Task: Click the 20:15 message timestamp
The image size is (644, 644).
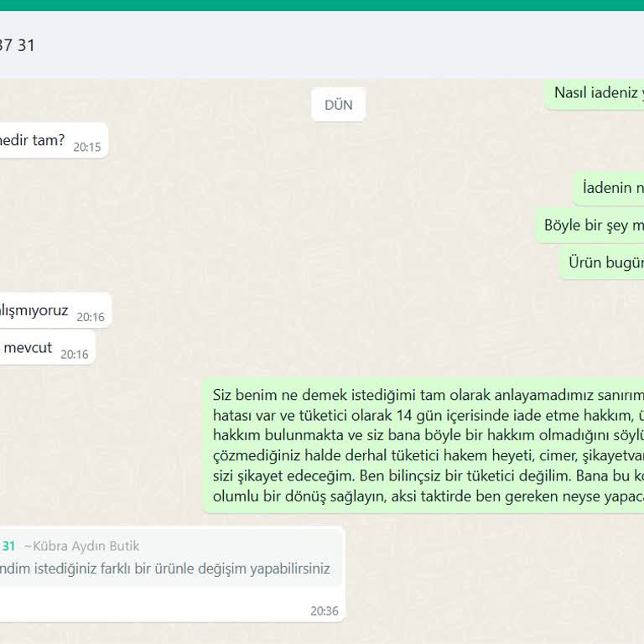Action: (86, 147)
